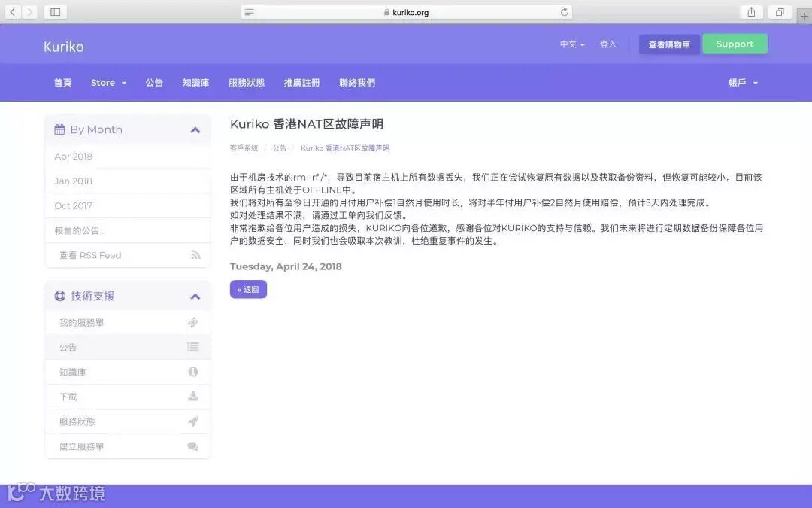This screenshot has height=508, width=812.
Task: Click the info icon on 知識庫 row
Action: click(193, 372)
